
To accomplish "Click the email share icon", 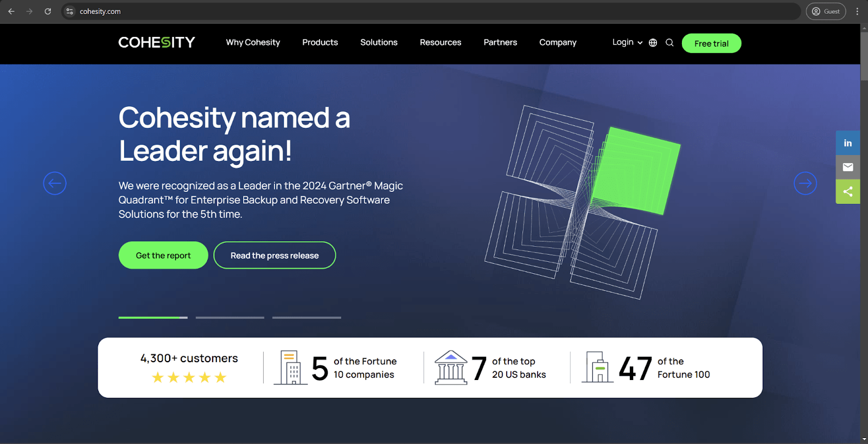I will pyautogui.click(x=847, y=168).
